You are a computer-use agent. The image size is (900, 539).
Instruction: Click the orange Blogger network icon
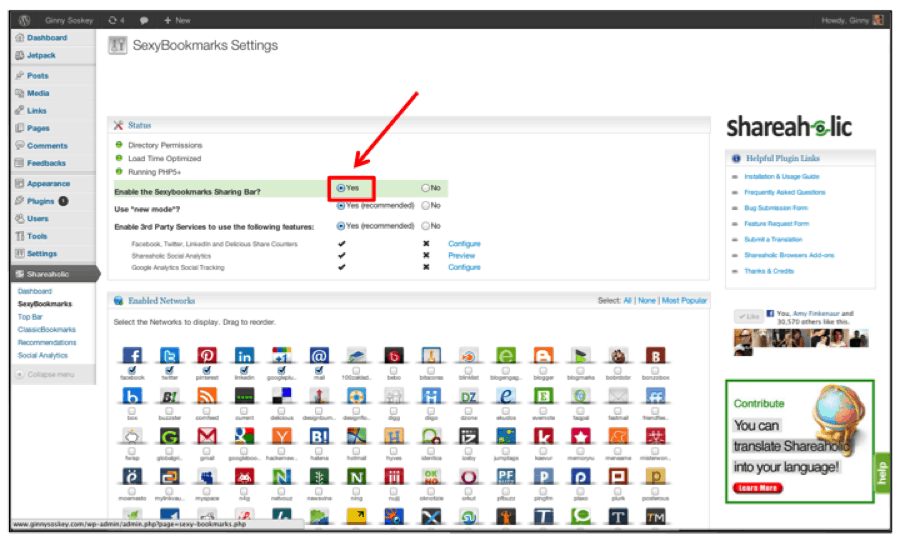543,355
